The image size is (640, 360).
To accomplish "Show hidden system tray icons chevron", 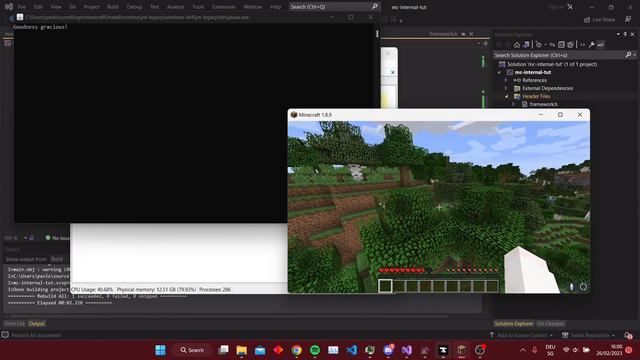I will pos(523,350).
